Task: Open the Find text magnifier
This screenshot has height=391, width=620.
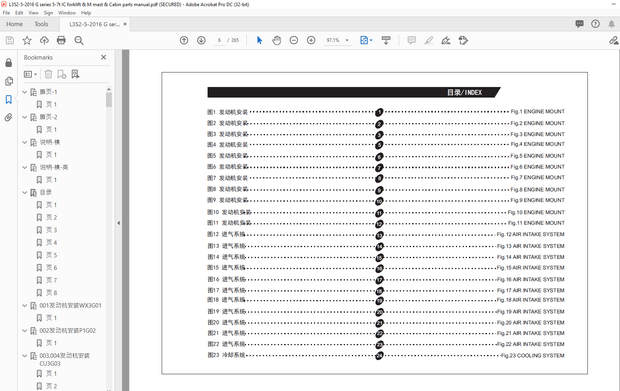Action: click(x=79, y=40)
